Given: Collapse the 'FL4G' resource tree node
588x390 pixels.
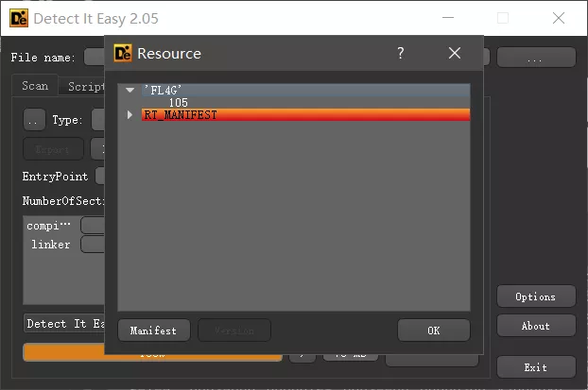Looking at the screenshot, I should (130, 90).
